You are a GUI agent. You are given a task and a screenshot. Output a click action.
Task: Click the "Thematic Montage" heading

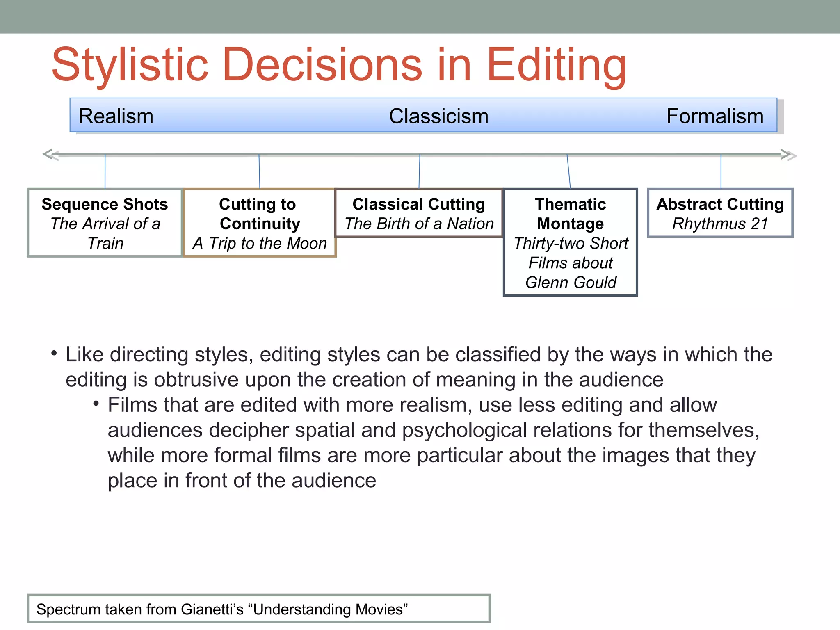[x=571, y=214]
